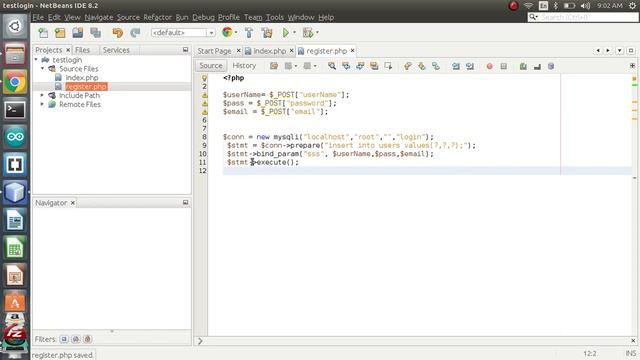Clean and Build the project

coord(267,33)
